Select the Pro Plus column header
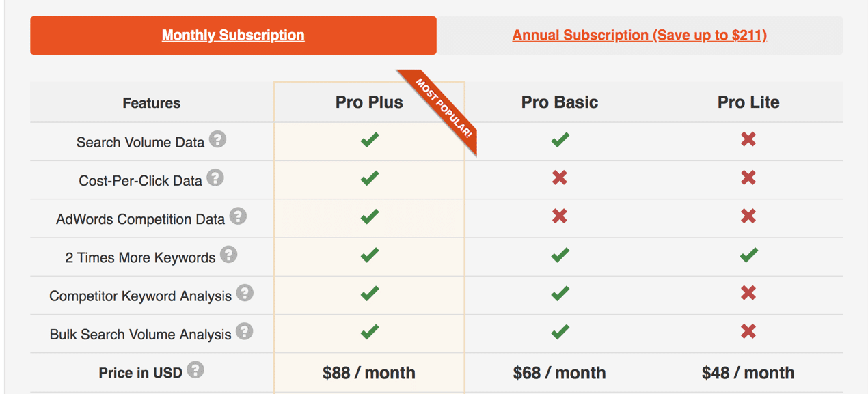Screen dimensions: 868x394 (x=369, y=102)
